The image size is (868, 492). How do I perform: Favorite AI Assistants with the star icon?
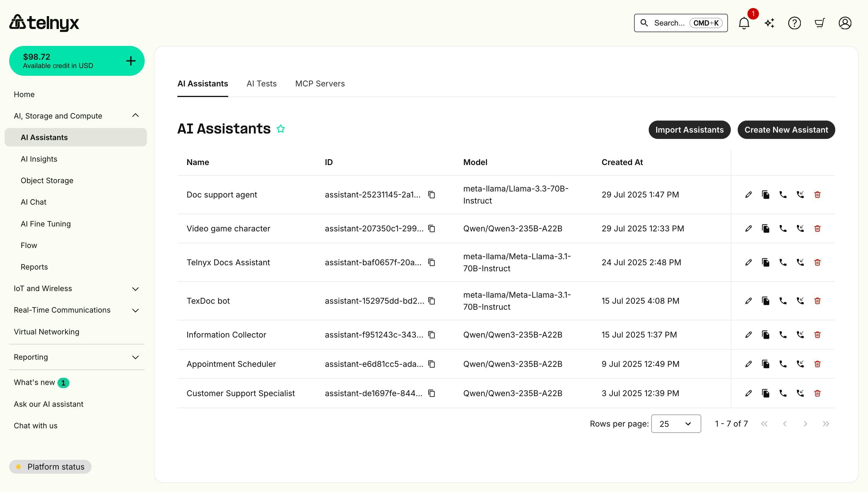click(280, 129)
